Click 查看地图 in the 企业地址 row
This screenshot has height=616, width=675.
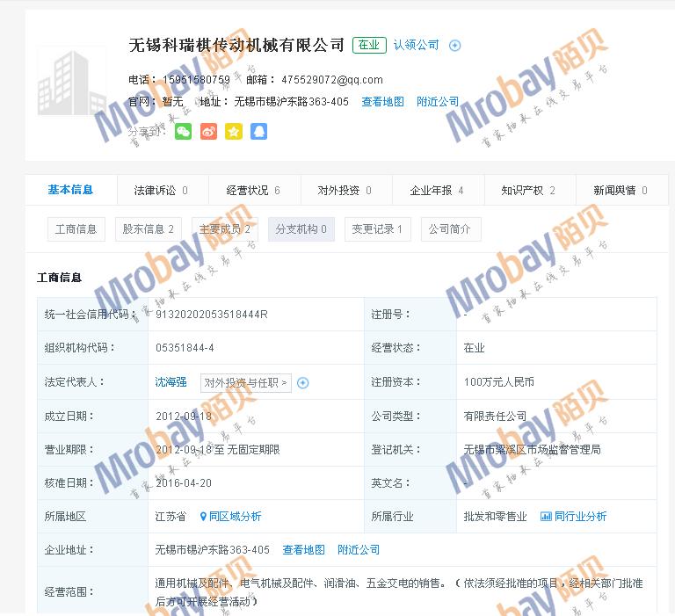tap(303, 550)
